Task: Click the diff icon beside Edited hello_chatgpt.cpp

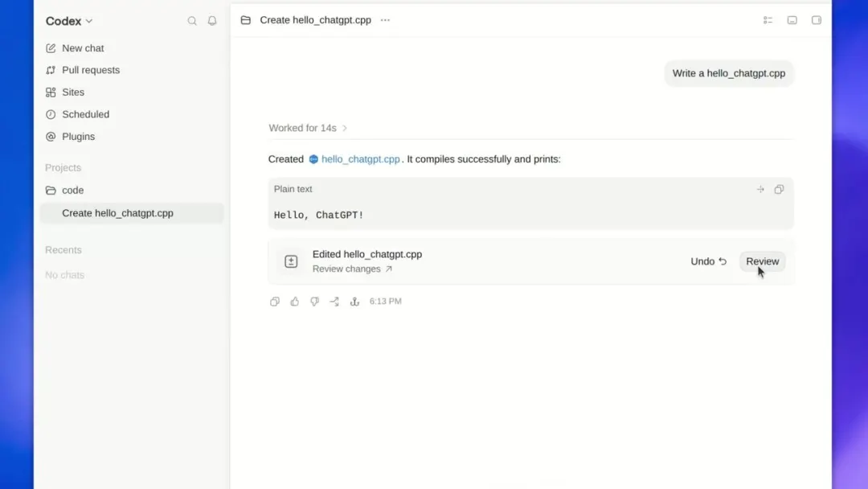Action: click(x=291, y=261)
